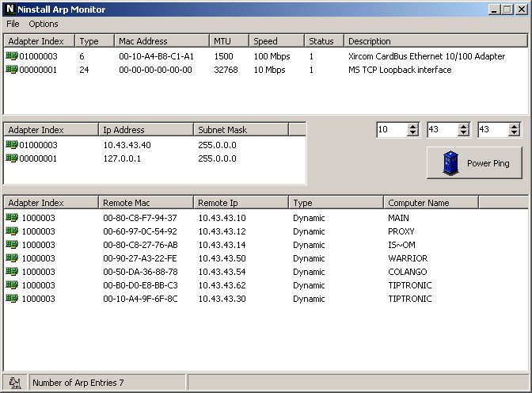Increase the third IP octet spinner value
The width and height of the screenshot is (532, 393).
point(514,126)
